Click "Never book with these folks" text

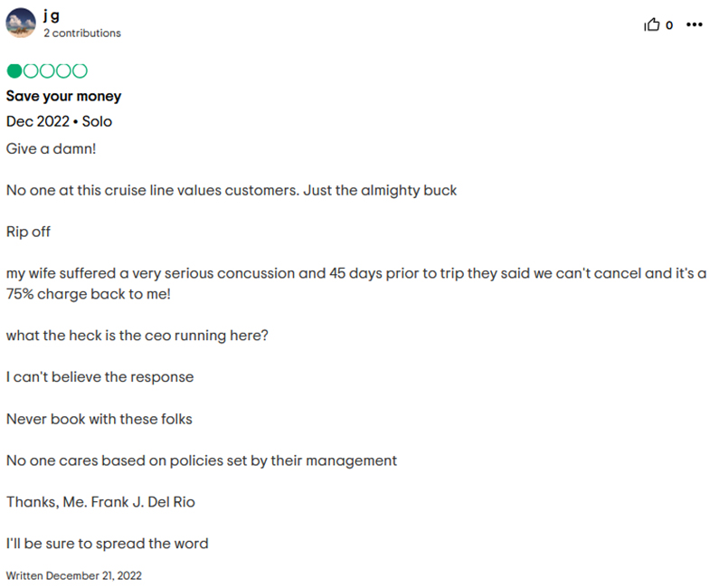click(99, 419)
